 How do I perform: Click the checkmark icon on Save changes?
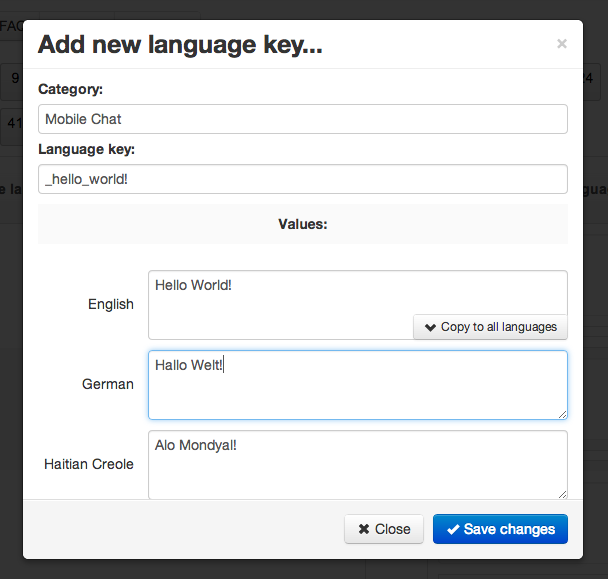(x=453, y=529)
